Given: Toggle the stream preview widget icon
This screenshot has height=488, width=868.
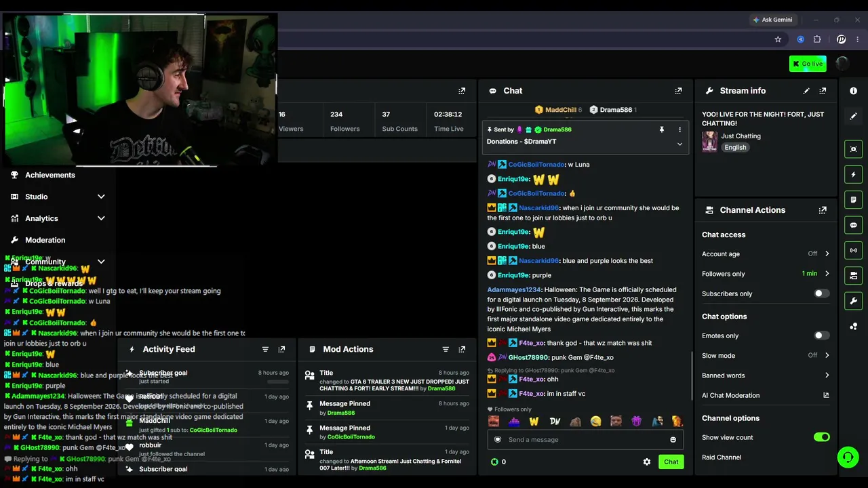Looking at the screenshot, I should [853, 149].
